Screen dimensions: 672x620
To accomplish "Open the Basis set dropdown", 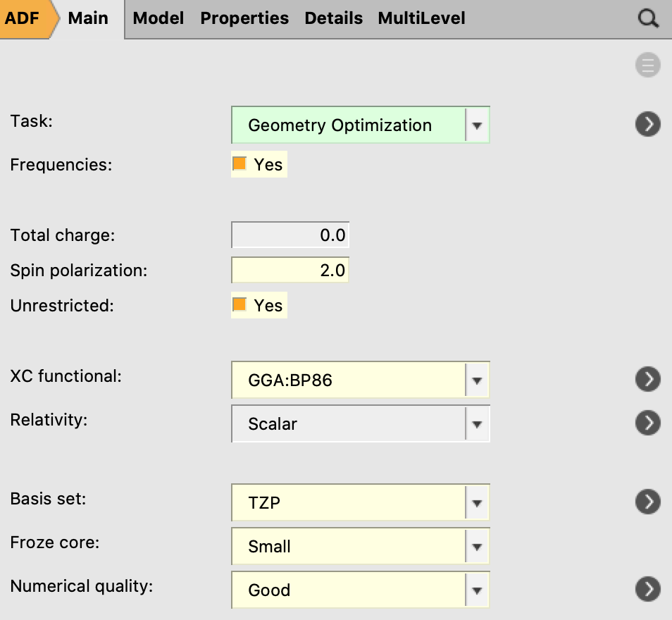I will click(x=477, y=503).
